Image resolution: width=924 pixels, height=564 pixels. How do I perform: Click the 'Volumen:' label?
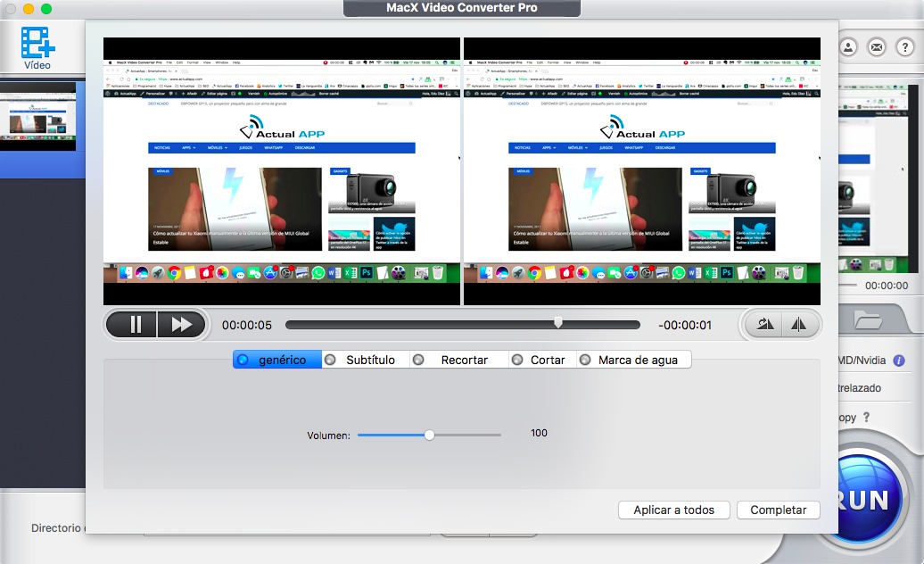pyautogui.click(x=328, y=435)
